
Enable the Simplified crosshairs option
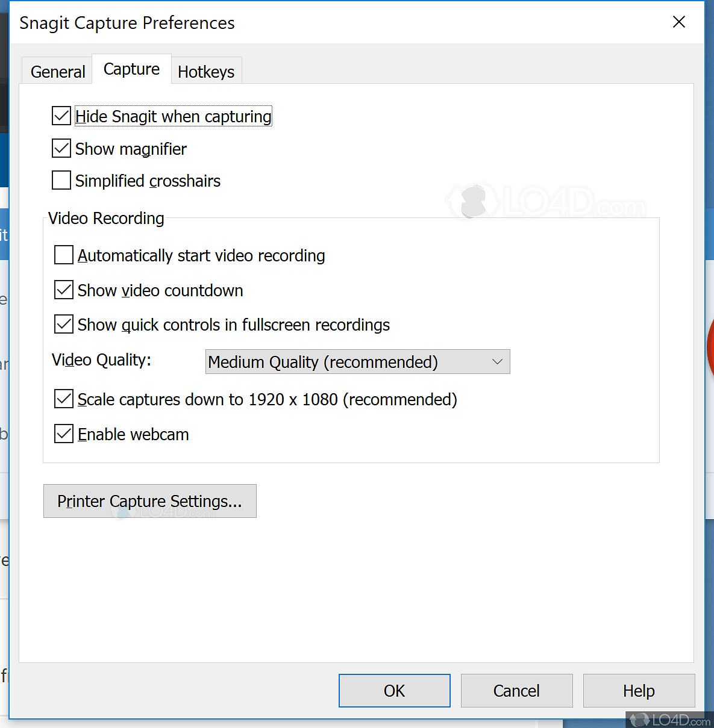pyautogui.click(x=61, y=180)
